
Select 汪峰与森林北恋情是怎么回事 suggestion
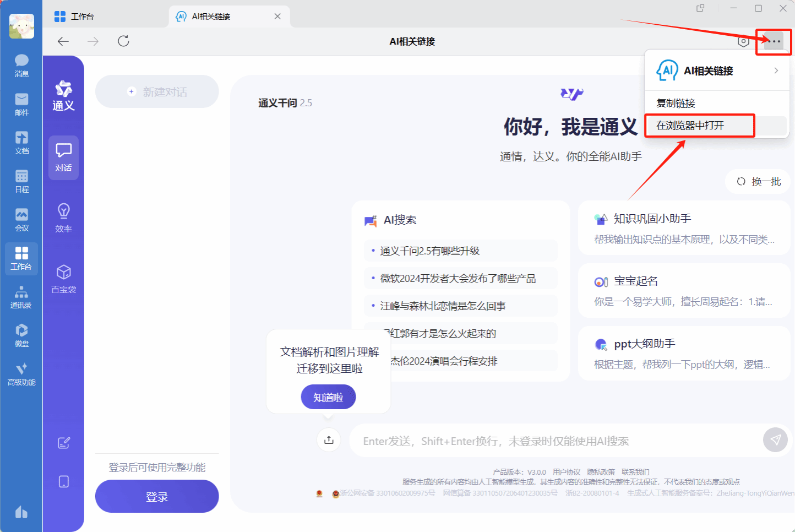461,306
